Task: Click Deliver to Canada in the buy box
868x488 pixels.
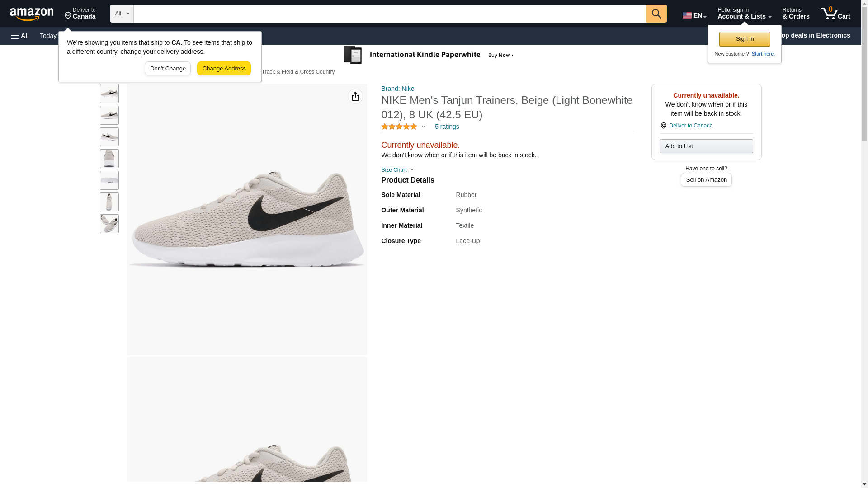Action: point(691,126)
